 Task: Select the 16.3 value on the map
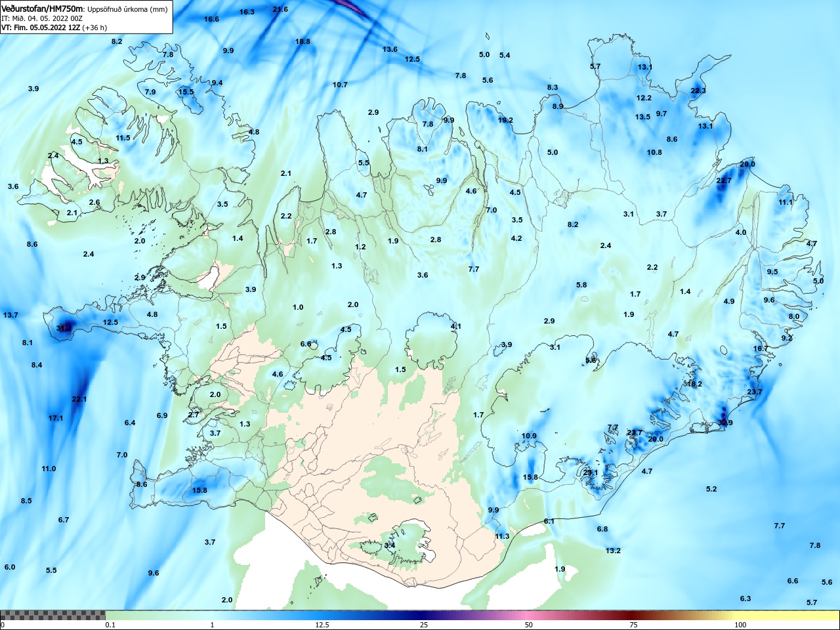[247, 12]
